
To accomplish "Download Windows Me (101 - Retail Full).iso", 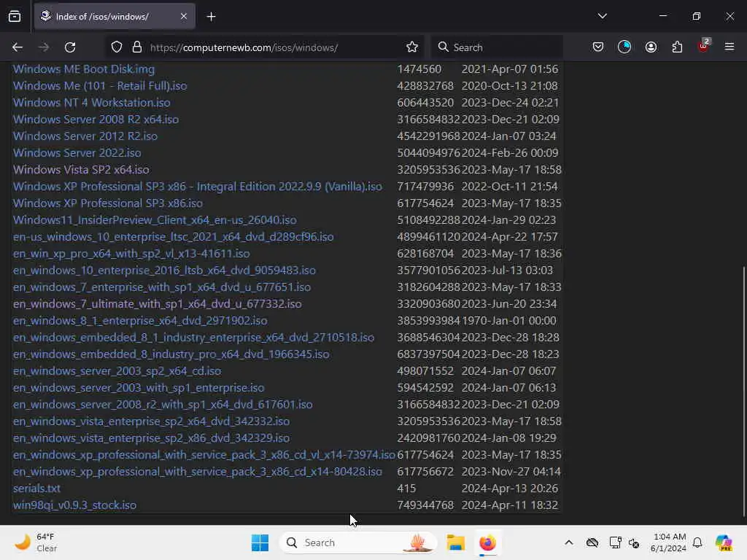I will coord(100,86).
